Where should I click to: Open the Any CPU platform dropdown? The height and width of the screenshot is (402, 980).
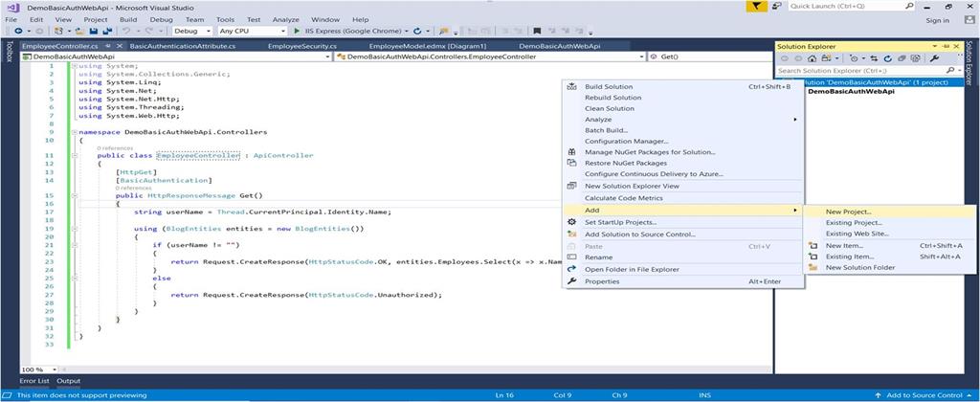[253, 31]
